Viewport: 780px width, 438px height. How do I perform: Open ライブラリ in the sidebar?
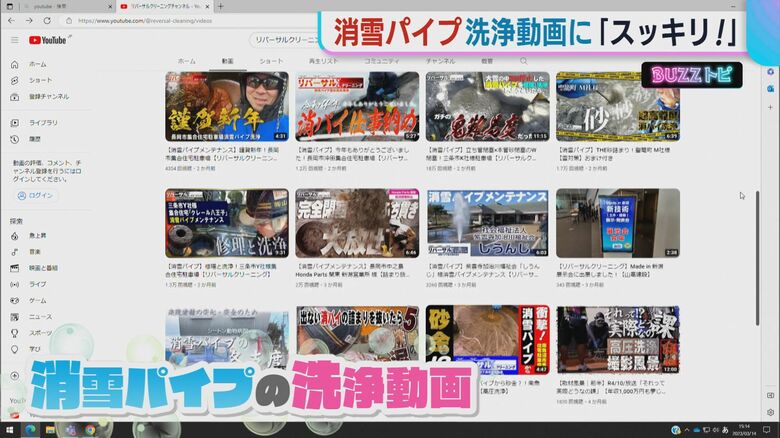point(43,122)
